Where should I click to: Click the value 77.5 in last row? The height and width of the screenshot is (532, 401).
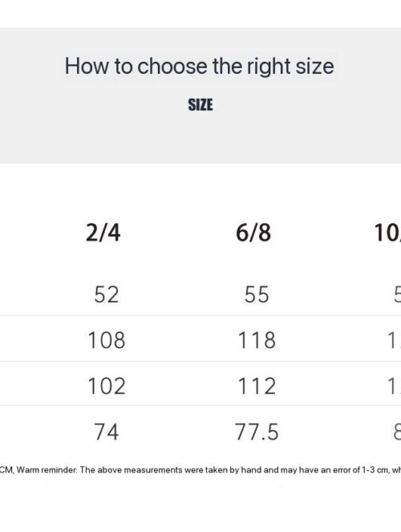[257, 432]
